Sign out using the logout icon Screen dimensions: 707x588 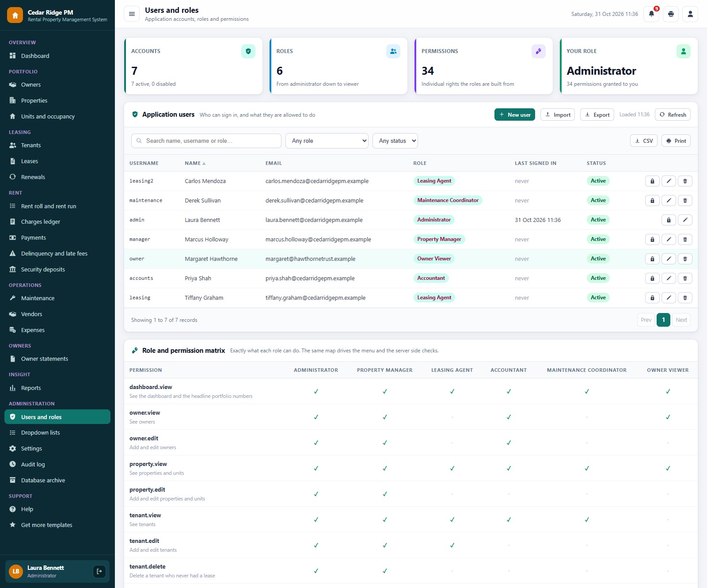tap(99, 571)
